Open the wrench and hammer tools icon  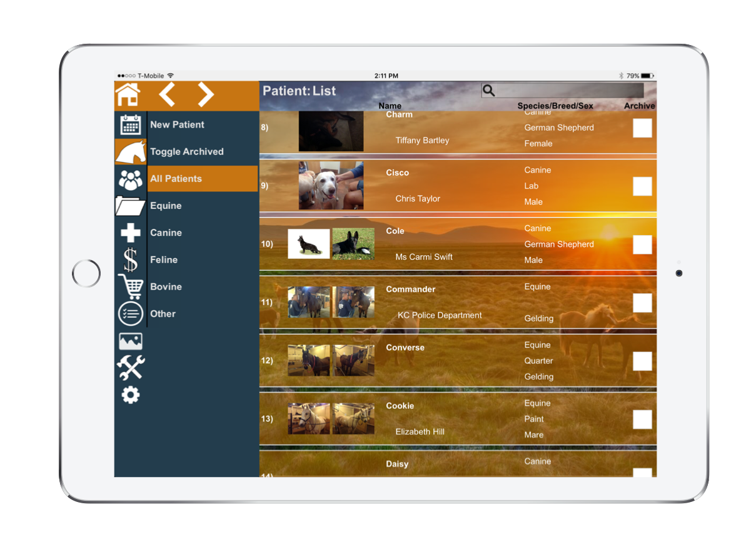coord(131,368)
